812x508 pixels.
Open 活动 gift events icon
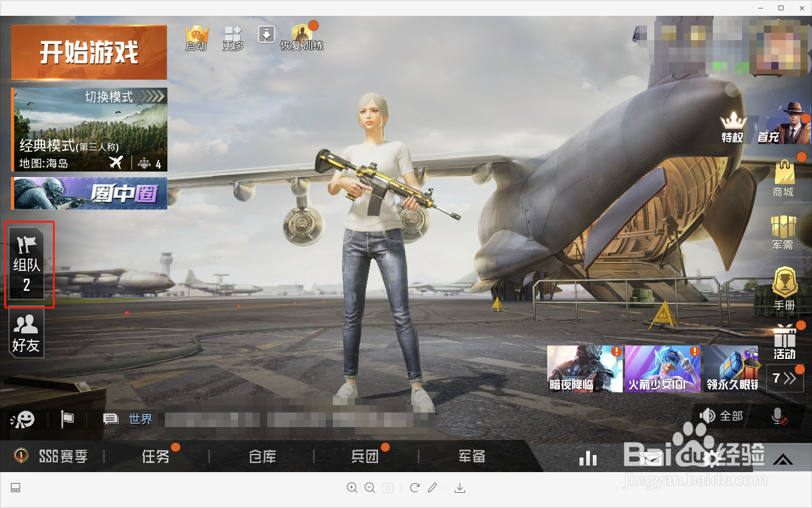coord(785,342)
